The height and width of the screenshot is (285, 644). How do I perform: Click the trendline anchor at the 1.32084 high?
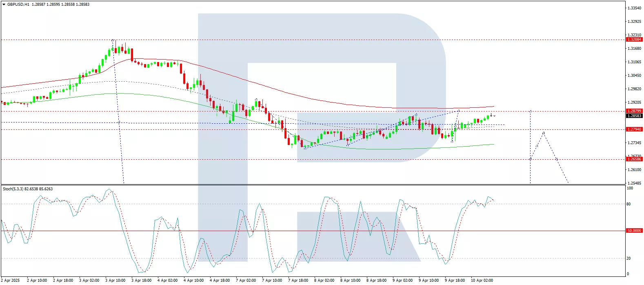click(x=113, y=40)
